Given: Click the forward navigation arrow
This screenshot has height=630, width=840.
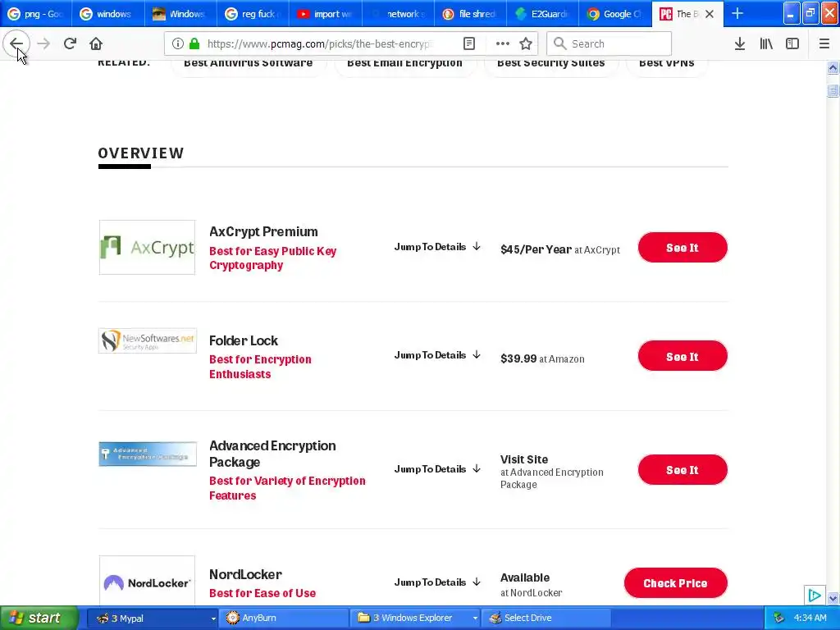Looking at the screenshot, I should 43,43.
